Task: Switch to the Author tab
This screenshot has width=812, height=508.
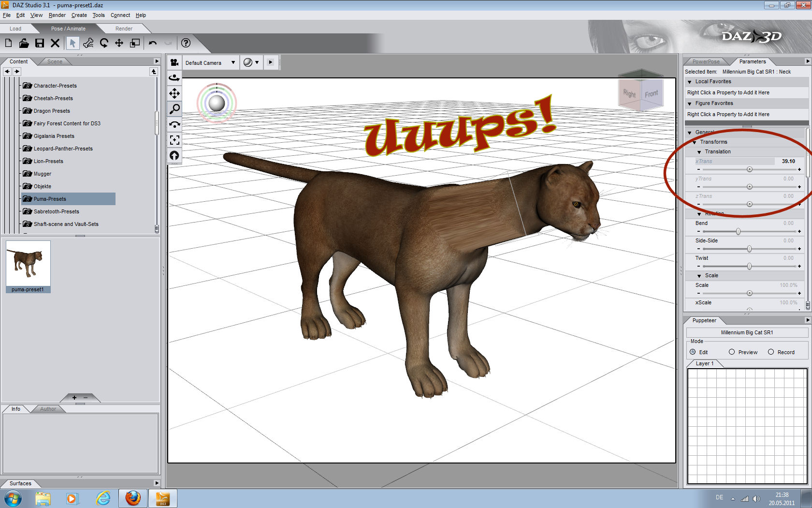Action: [x=48, y=409]
